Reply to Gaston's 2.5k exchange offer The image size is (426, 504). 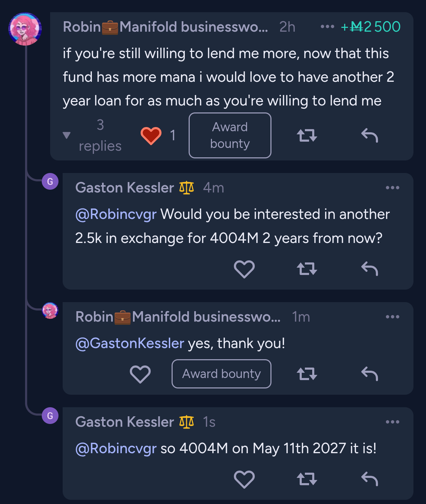[x=370, y=269]
